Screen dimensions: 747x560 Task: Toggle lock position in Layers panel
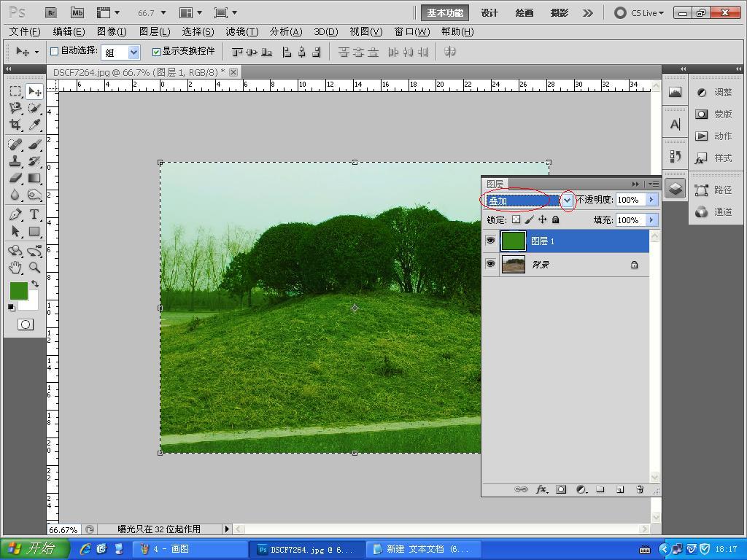[542, 219]
